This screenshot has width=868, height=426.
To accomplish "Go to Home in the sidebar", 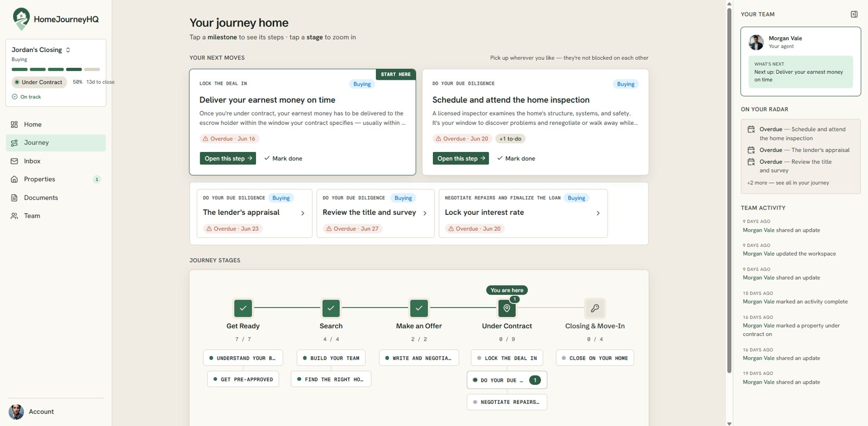I will 56,124.
